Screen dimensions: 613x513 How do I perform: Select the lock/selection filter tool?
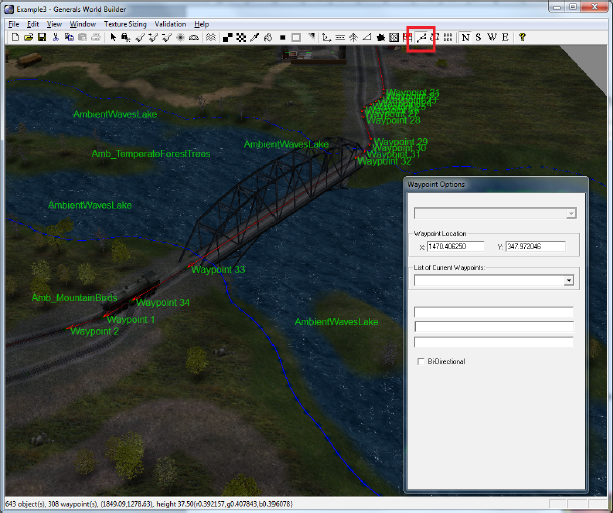pos(126,37)
